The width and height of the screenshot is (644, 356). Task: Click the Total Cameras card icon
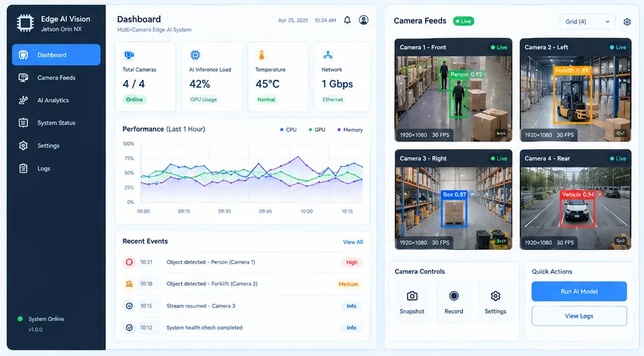pos(129,55)
